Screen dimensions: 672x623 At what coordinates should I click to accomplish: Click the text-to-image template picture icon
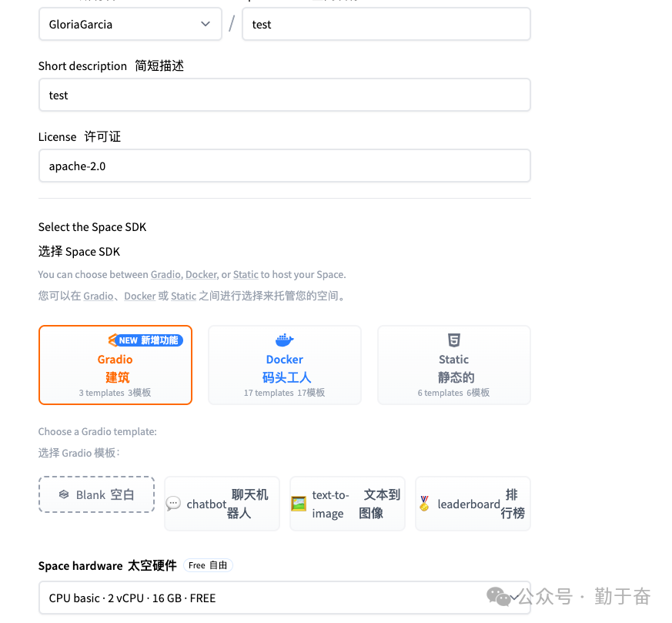point(299,504)
